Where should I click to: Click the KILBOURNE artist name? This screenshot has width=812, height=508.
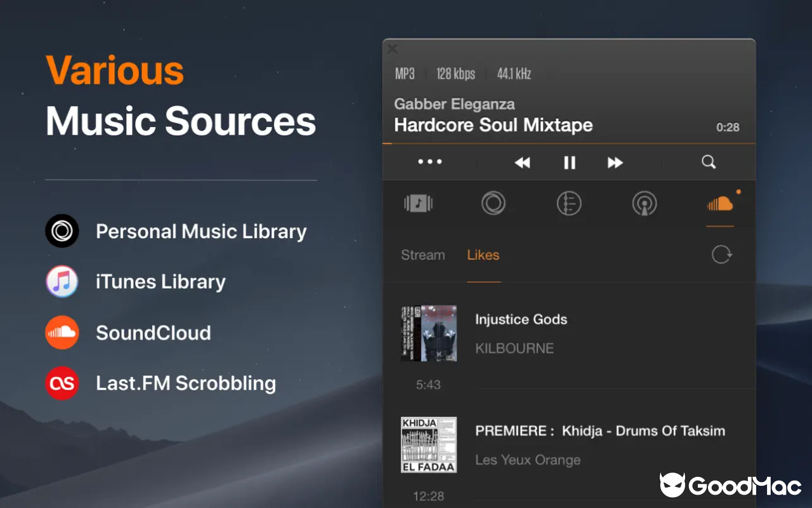click(514, 348)
